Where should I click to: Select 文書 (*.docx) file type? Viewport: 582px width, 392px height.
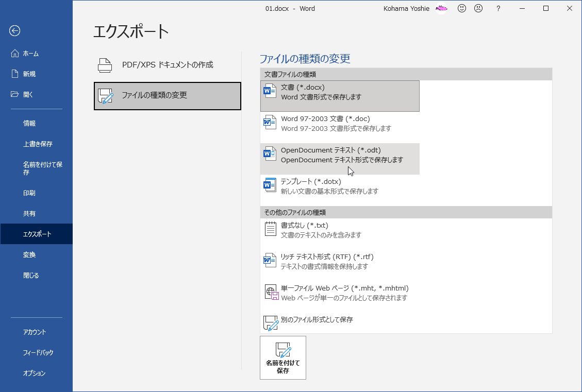coord(340,96)
